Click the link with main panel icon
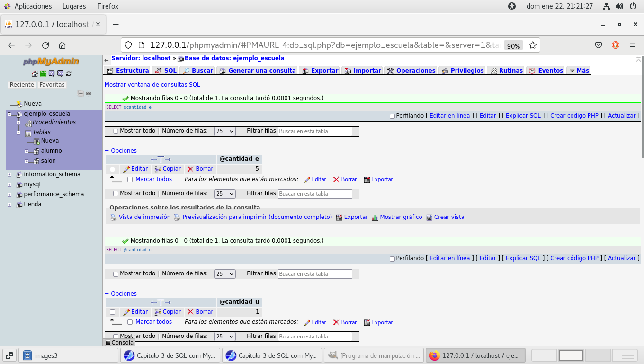644x364 pixels. pyautogui.click(x=89, y=94)
